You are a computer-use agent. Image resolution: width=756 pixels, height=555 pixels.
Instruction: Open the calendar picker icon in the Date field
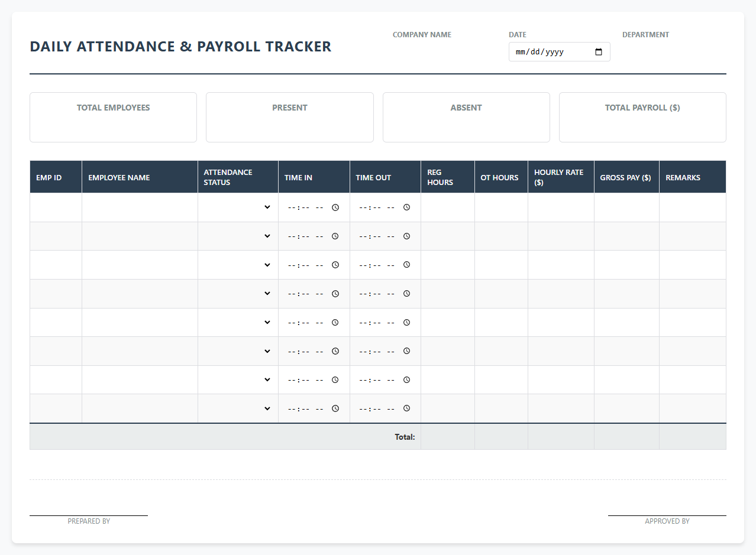599,52
